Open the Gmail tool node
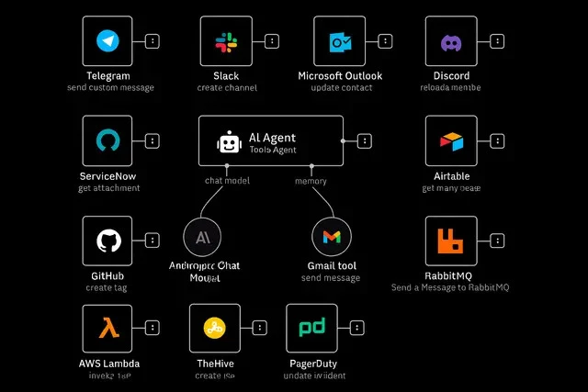This screenshot has width=588, height=392. (x=332, y=237)
